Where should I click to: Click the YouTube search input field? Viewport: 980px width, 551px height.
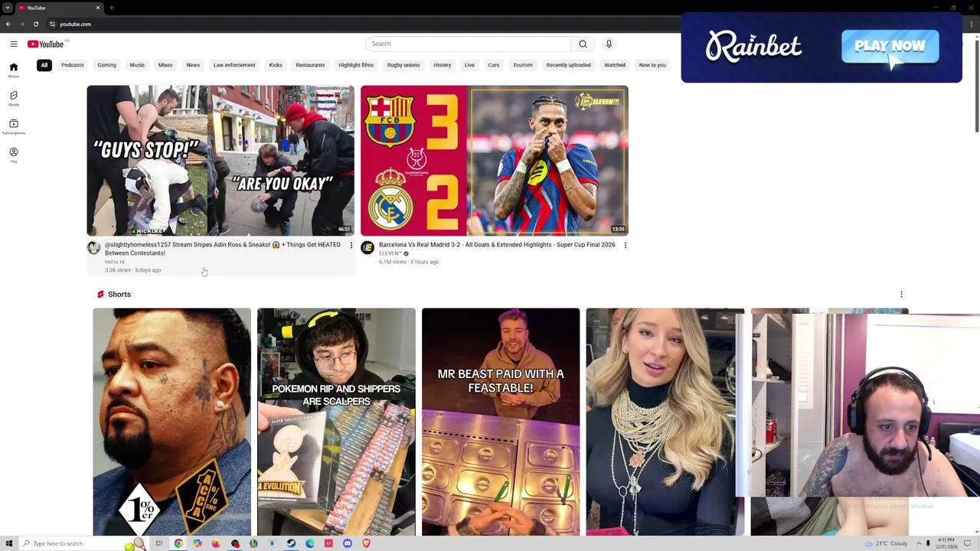(468, 44)
